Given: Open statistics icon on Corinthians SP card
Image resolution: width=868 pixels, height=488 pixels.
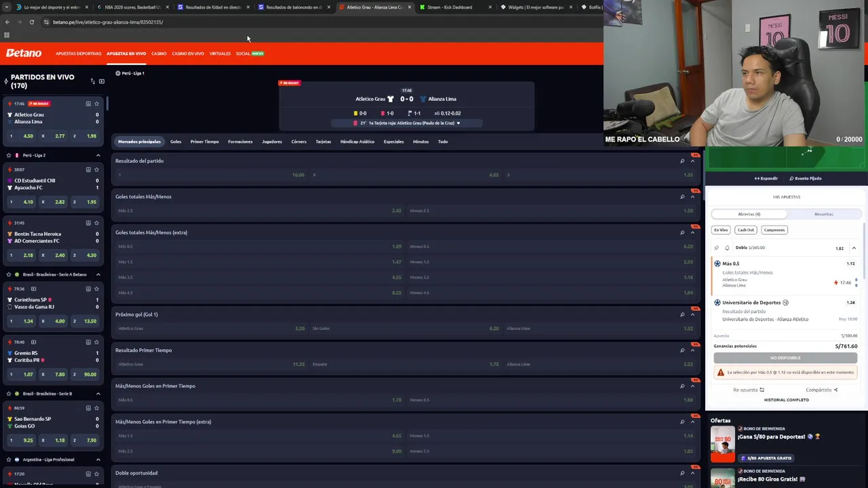Looking at the screenshot, I should tap(88, 289).
